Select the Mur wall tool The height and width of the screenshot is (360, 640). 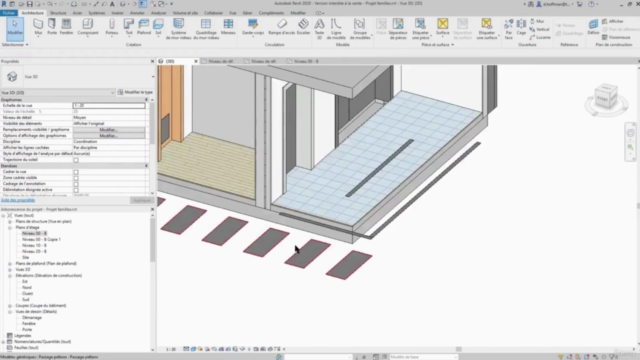[x=38, y=27]
